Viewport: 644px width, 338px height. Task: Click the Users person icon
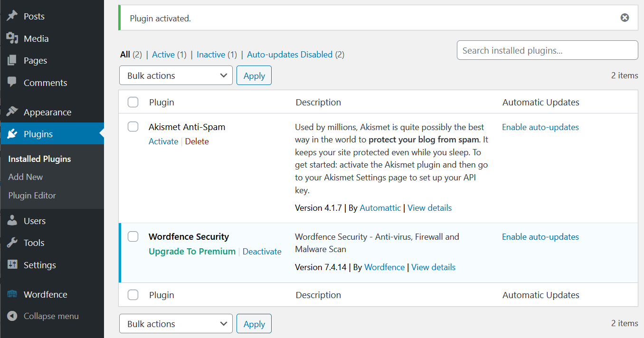click(x=12, y=221)
